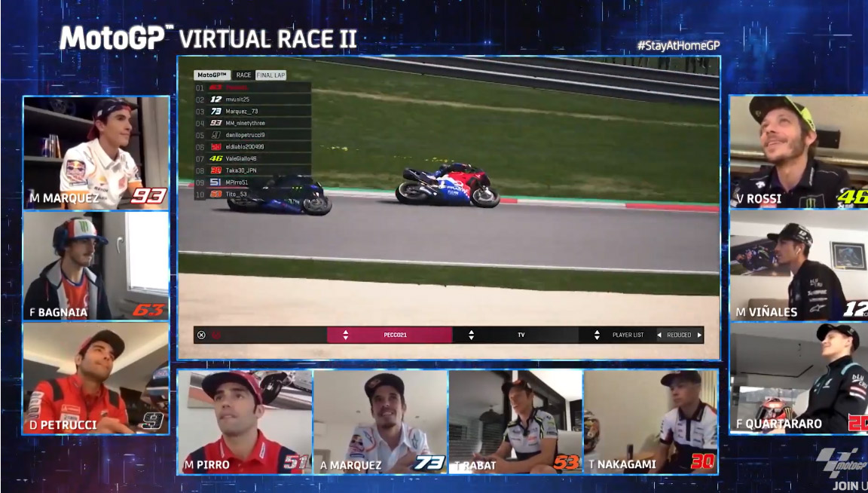Image resolution: width=868 pixels, height=493 pixels.
Task: Open D Petrucci webcam thumbnail
Action: tap(96, 378)
